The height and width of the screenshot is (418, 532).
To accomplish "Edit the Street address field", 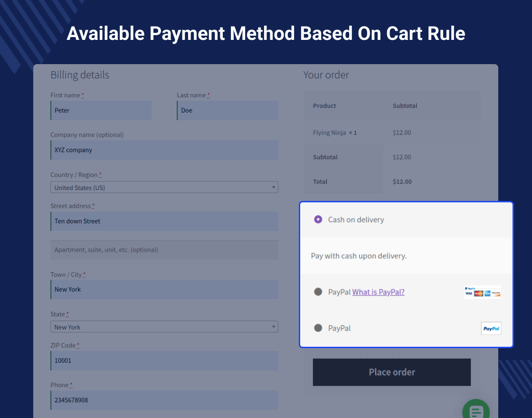I will pos(164,221).
